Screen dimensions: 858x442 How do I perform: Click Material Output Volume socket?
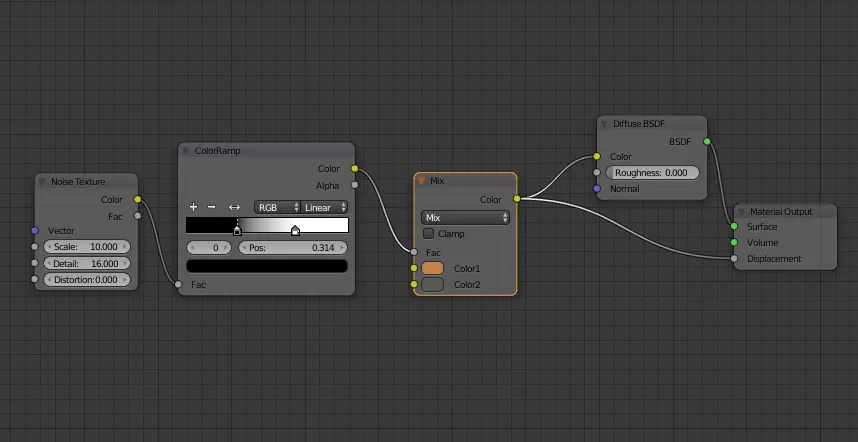click(x=734, y=242)
